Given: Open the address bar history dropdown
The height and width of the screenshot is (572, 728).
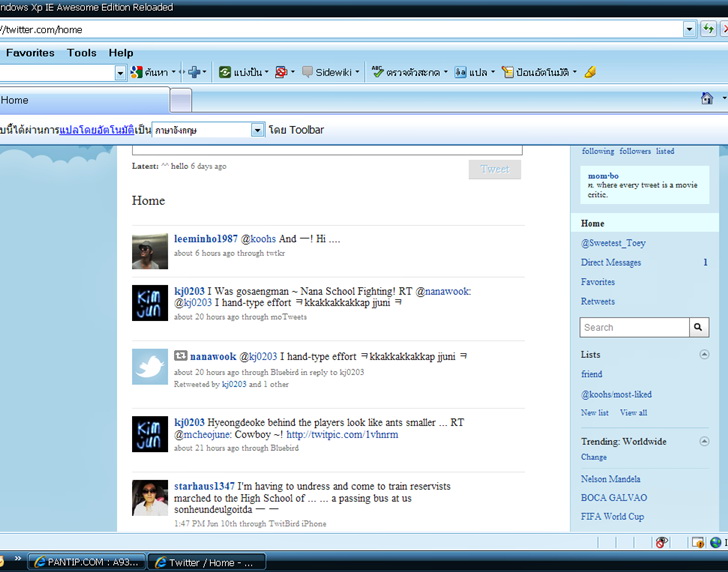Looking at the screenshot, I should click(689, 29).
